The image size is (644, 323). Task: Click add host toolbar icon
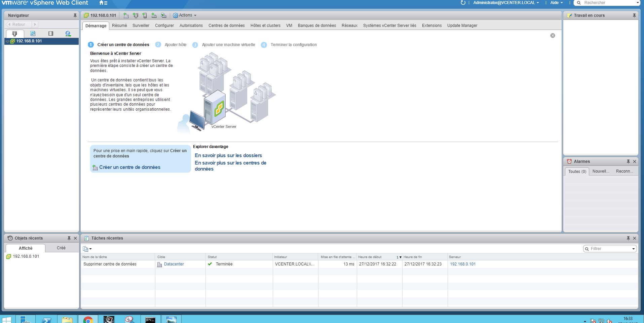click(x=136, y=15)
